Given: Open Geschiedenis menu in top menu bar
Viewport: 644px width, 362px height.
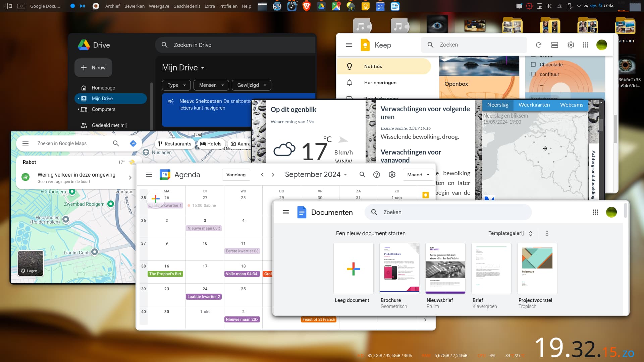Looking at the screenshot, I should [x=187, y=6].
